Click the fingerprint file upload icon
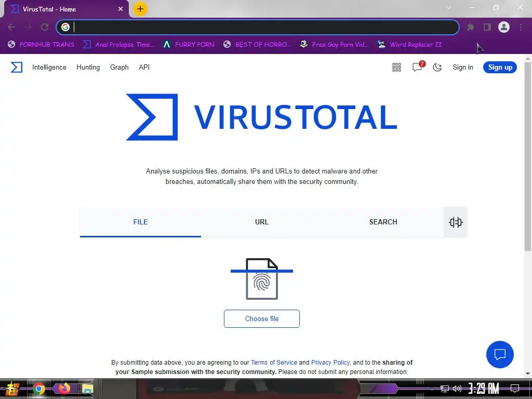 (x=262, y=279)
